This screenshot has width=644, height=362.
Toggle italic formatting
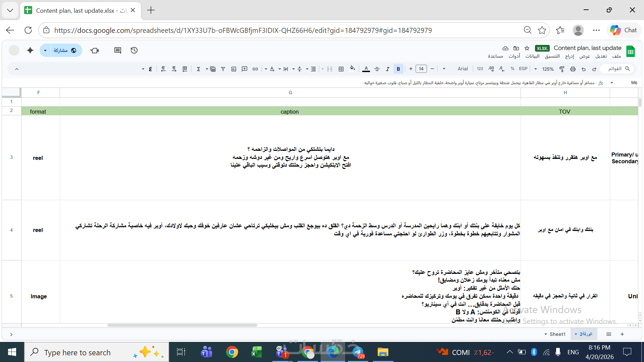click(387, 69)
